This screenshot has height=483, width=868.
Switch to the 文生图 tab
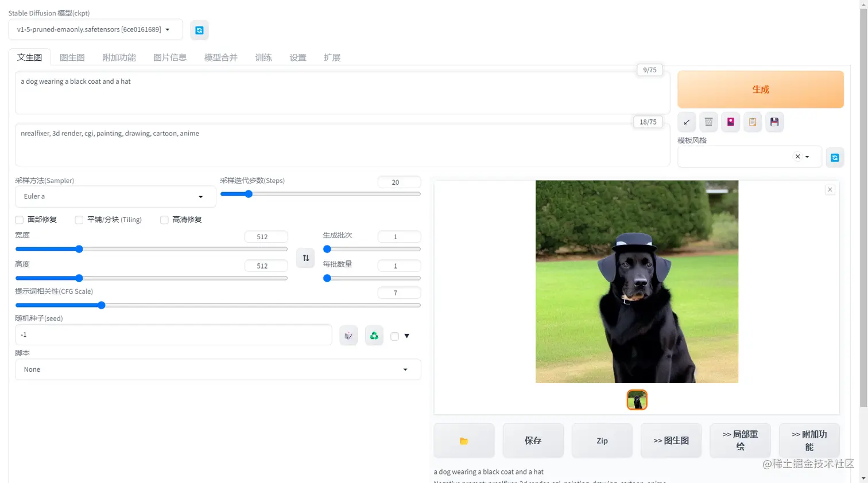[x=29, y=57]
